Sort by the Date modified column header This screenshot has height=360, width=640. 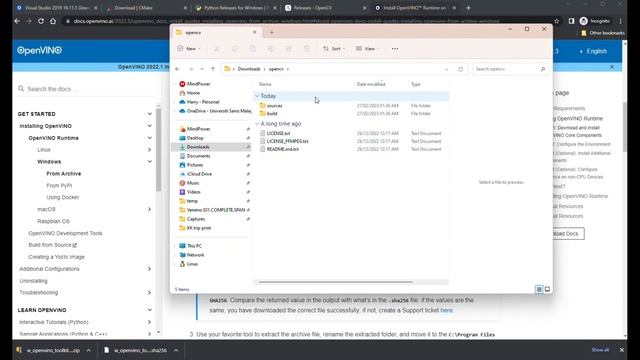coord(371,84)
